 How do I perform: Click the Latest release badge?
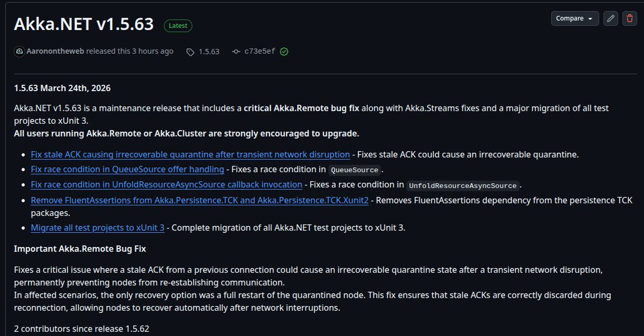[178, 25]
